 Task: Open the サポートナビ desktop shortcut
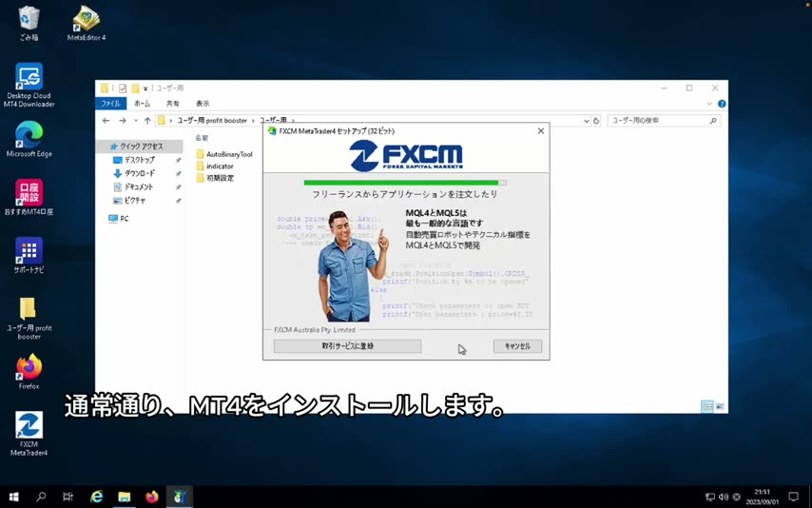click(x=29, y=255)
